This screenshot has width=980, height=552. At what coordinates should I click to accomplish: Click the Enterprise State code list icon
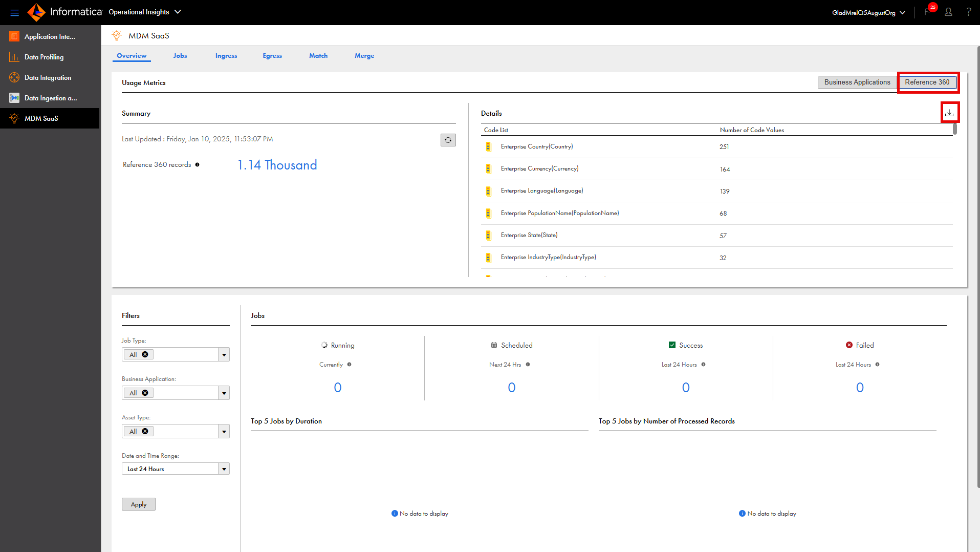(488, 235)
